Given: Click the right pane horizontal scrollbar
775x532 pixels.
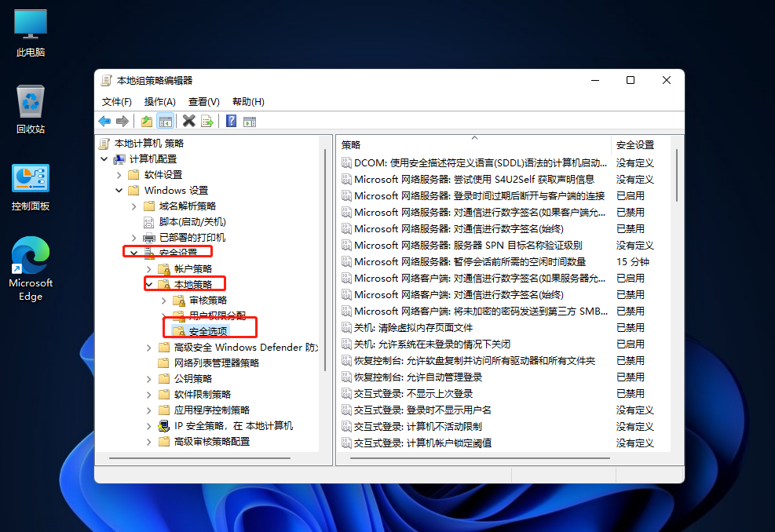Looking at the screenshot, I should coord(480,458).
